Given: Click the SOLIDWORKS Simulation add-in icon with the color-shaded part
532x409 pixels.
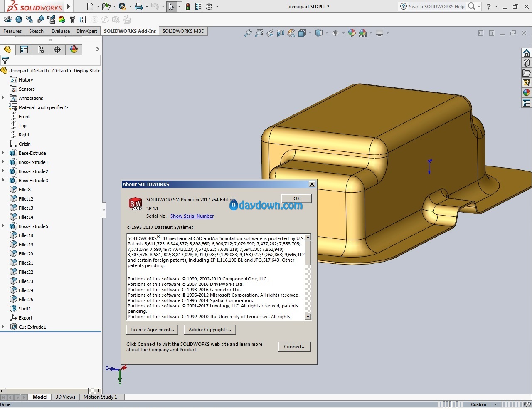Looking at the screenshot, I should tap(62, 20).
